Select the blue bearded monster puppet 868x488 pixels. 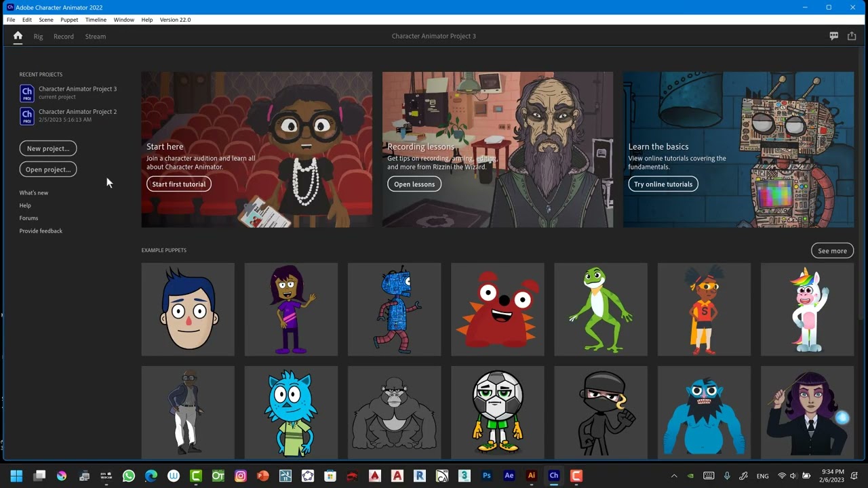pos(704,412)
